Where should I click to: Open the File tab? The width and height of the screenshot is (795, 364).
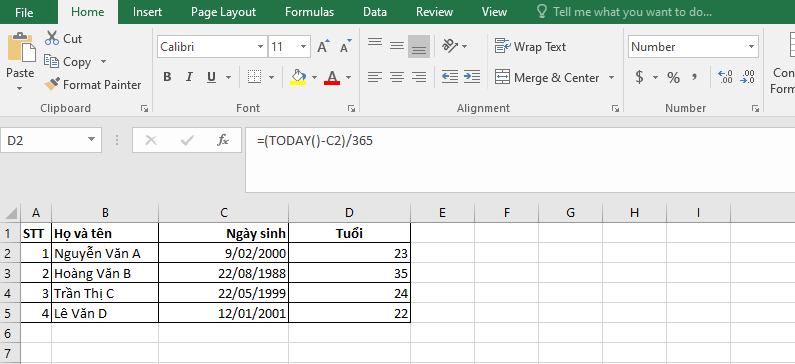tap(24, 12)
